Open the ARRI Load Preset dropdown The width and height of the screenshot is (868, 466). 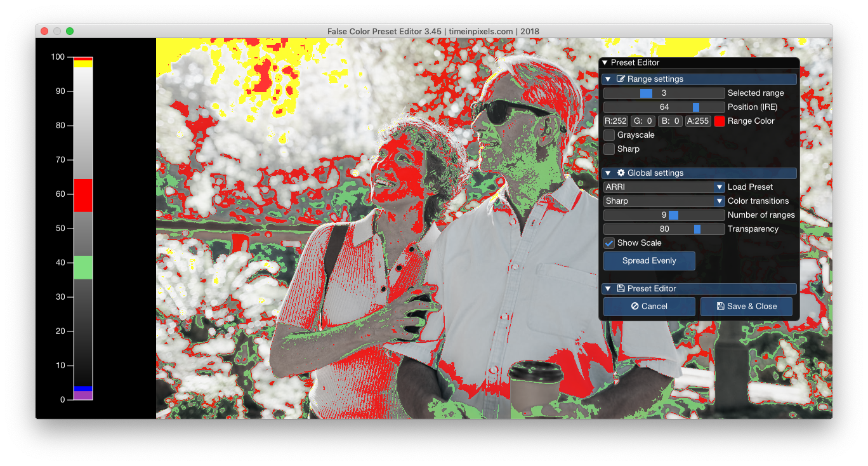click(x=664, y=187)
